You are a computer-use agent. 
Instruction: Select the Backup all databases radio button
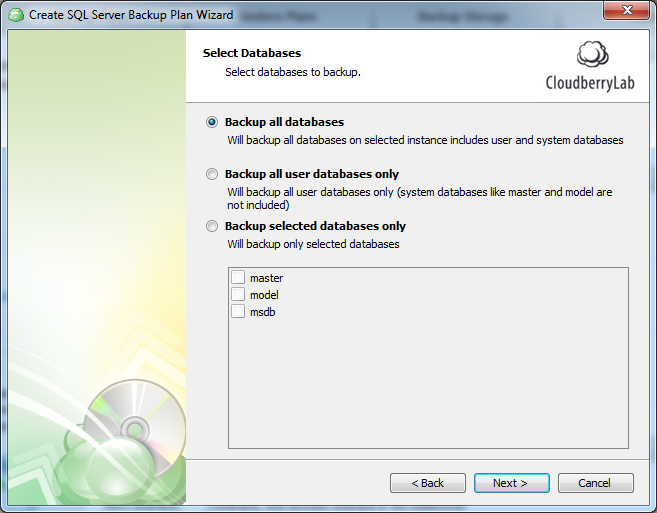pos(212,122)
